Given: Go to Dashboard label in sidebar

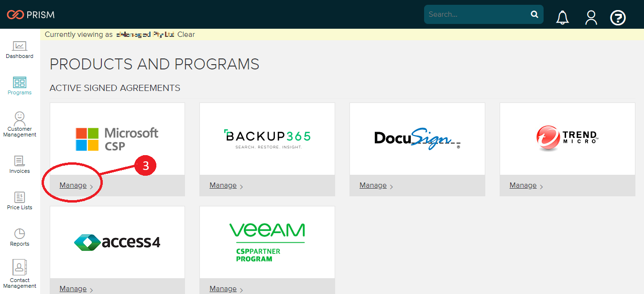Looking at the screenshot, I should (20, 56).
